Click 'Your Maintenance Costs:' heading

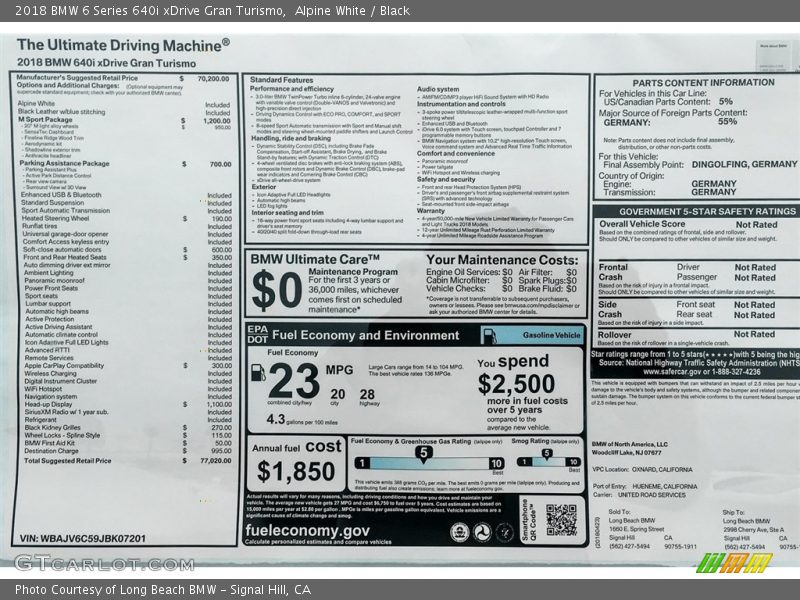pos(503,260)
